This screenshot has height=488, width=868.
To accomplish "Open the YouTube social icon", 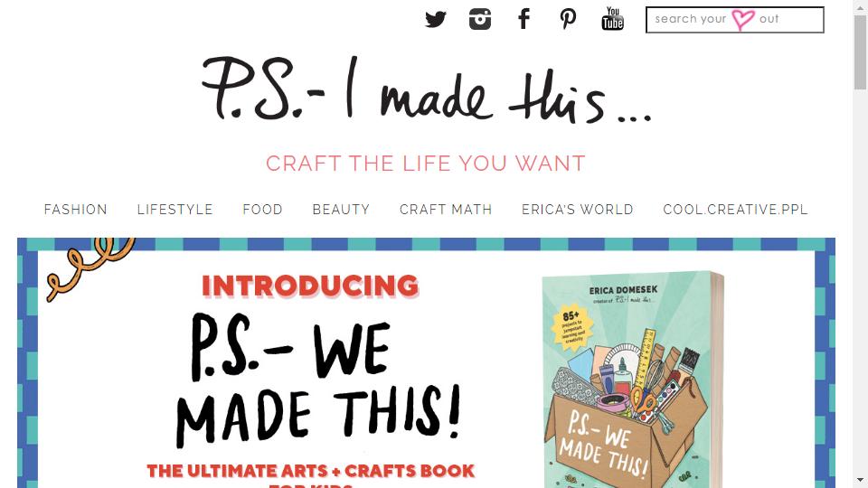I will click(x=613, y=18).
